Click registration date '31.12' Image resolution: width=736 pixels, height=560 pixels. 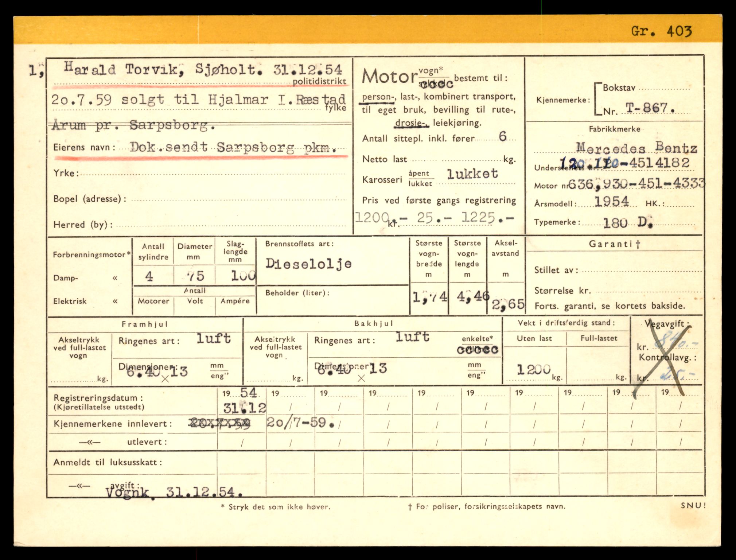click(x=244, y=408)
